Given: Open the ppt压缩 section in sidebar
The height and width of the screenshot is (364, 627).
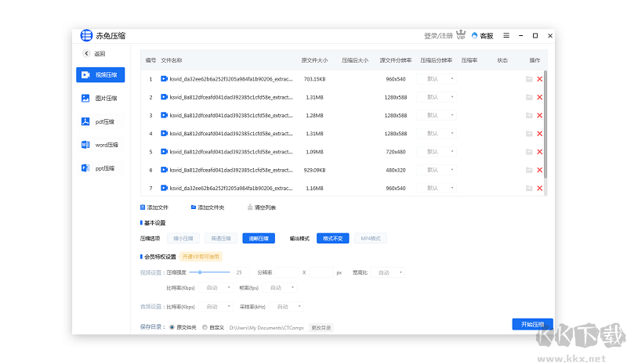Looking at the screenshot, I should click(100, 168).
